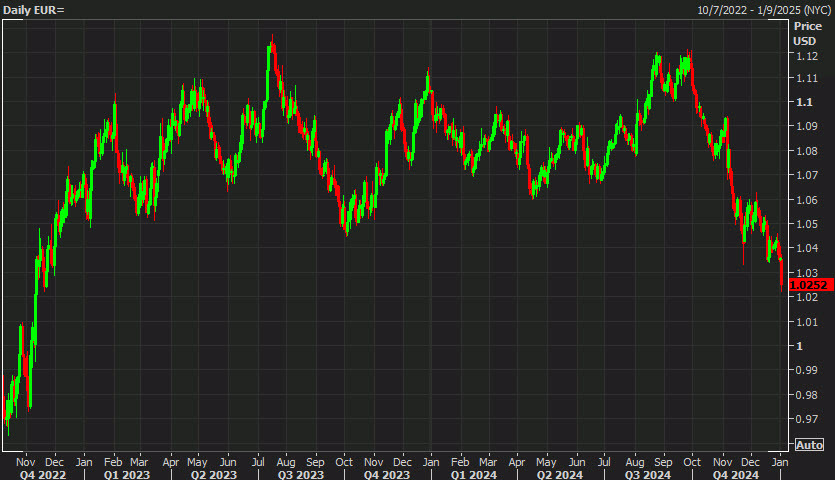835x480 pixels.
Task: Click the Apr month label above Q2 2024
Action: click(x=517, y=463)
